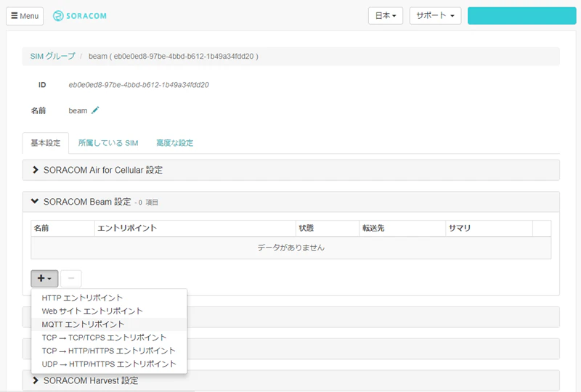This screenshot has height=392, width=581.
Task: Click the 状態 column header
Action: [x=328, y=228]
